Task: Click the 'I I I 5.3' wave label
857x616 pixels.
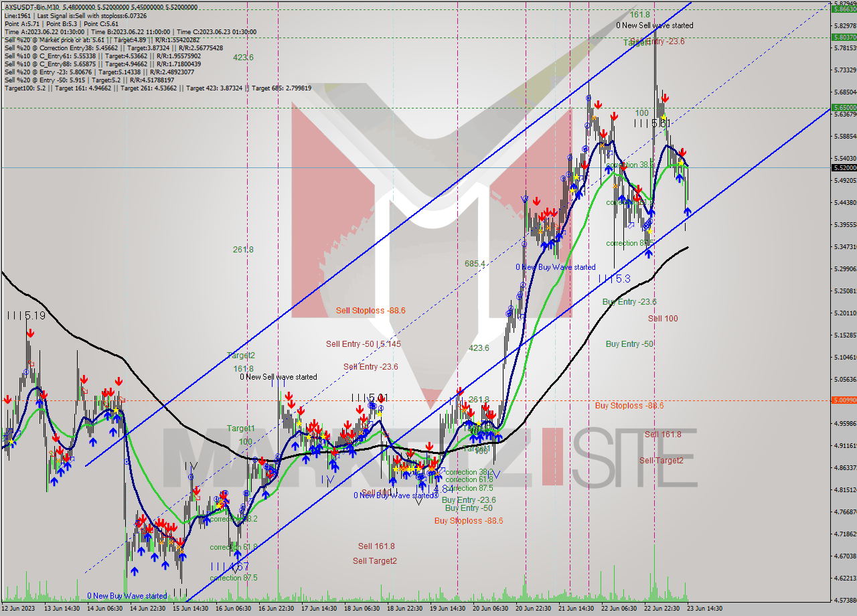Action: click(614, 278)
